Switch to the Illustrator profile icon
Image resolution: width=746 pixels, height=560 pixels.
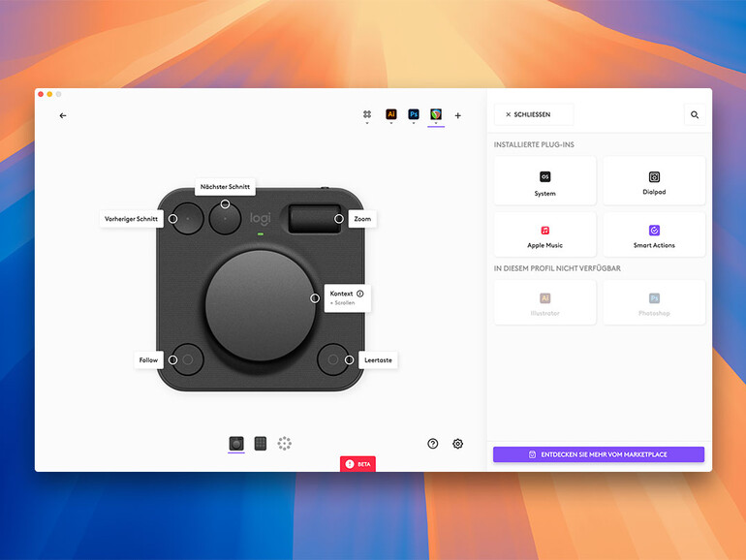(x=391, y=114)
